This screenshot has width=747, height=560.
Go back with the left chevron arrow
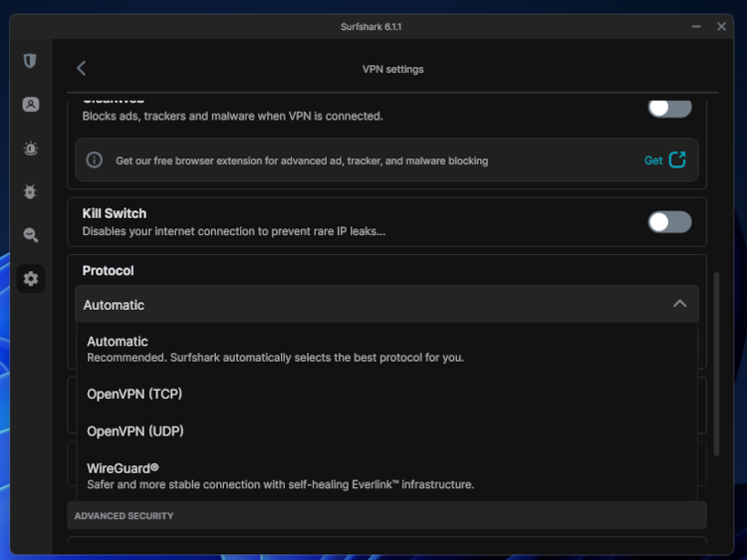coord(82,68)
